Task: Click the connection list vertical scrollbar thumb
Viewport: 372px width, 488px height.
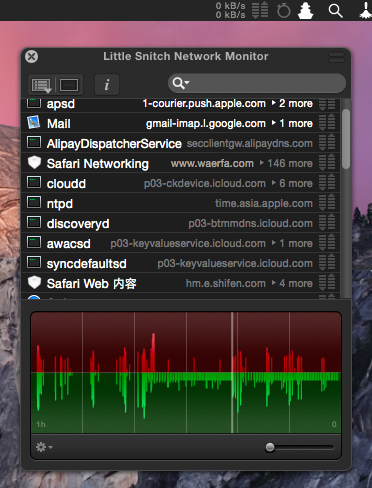Action: [x=346, y=139]
